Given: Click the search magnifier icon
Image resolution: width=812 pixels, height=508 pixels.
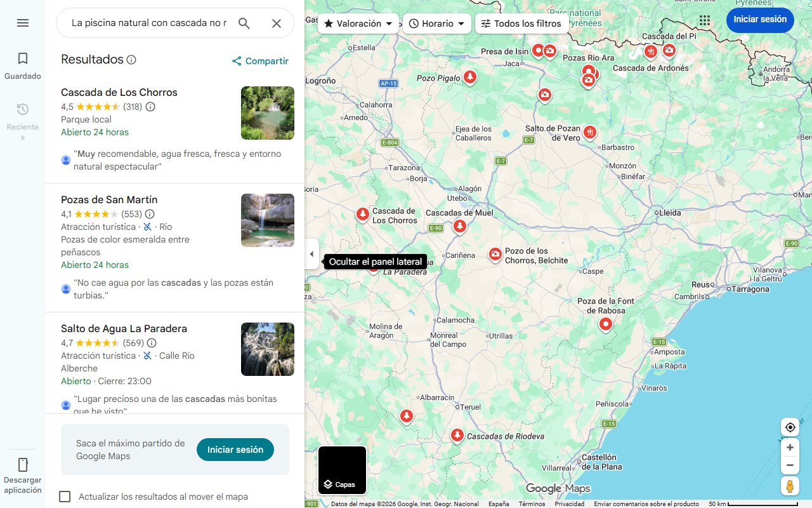Looking at the screenshot, I should click(244, 23).
